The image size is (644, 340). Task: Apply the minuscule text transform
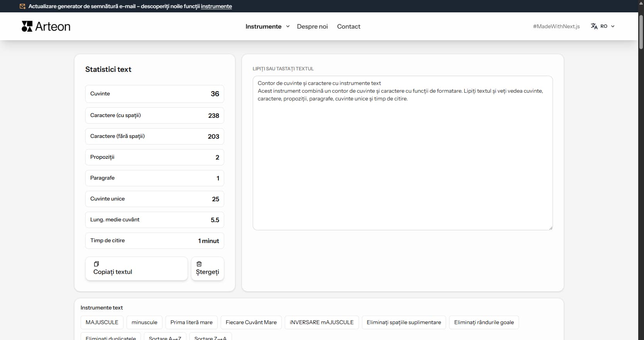point(144,322)
